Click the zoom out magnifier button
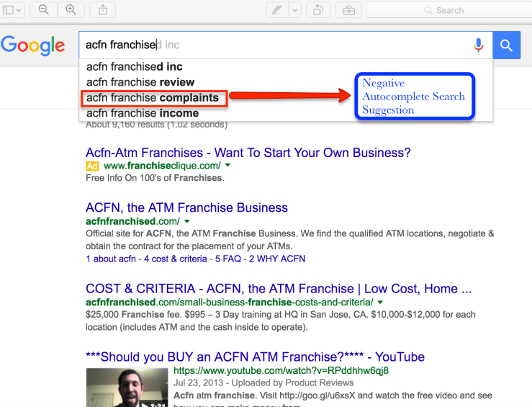Viewport: 532px width, 407px height. pos(43,10)
